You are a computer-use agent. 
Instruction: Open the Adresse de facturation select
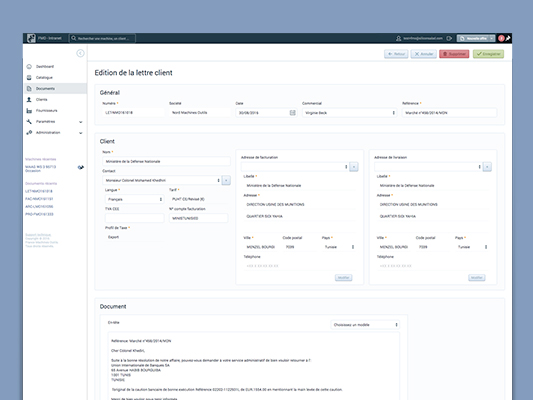tap(295, 167)
